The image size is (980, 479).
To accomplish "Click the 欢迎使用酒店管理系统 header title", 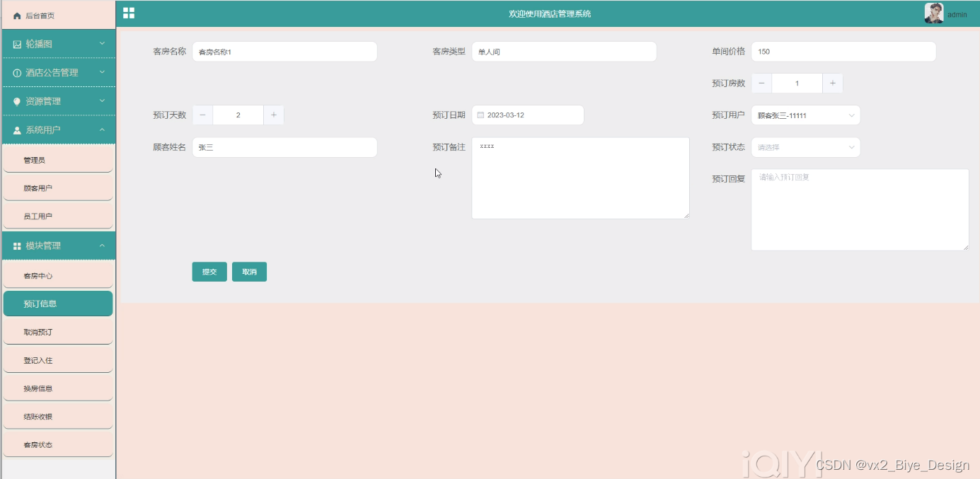I will 550,14.
